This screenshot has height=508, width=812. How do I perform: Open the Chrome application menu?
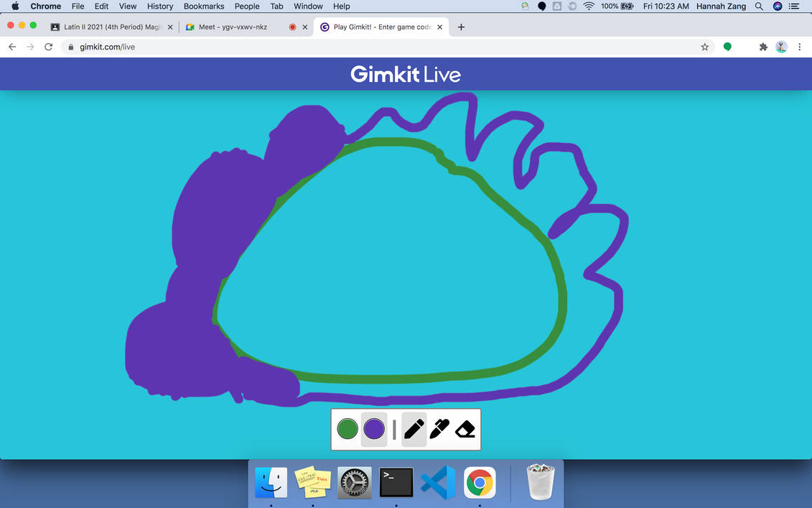coord(45,6)
